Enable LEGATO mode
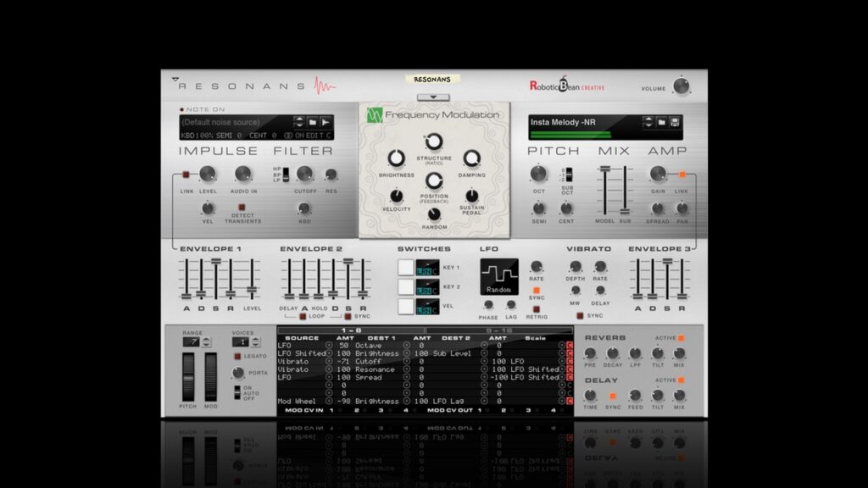The width and height of the screenshot is (868, 488). click(237, 357)
